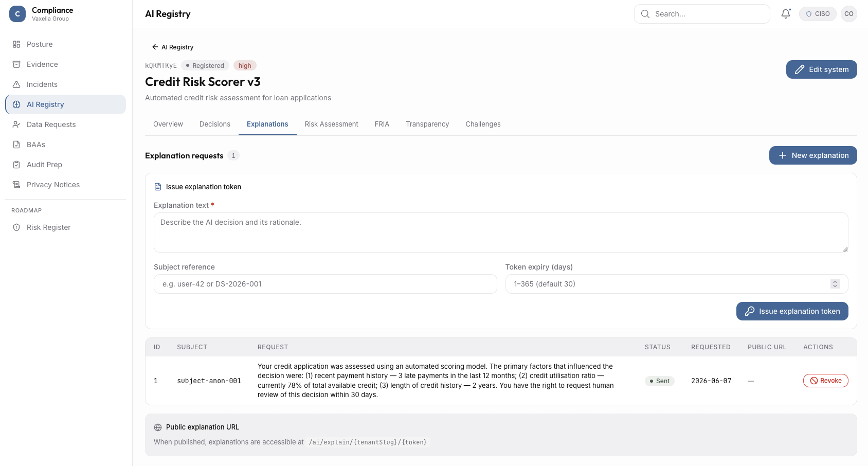The height and width of the screenshot is (466, 868).
Task: Open BAAs sidebar item
Action: coord(65,145)
